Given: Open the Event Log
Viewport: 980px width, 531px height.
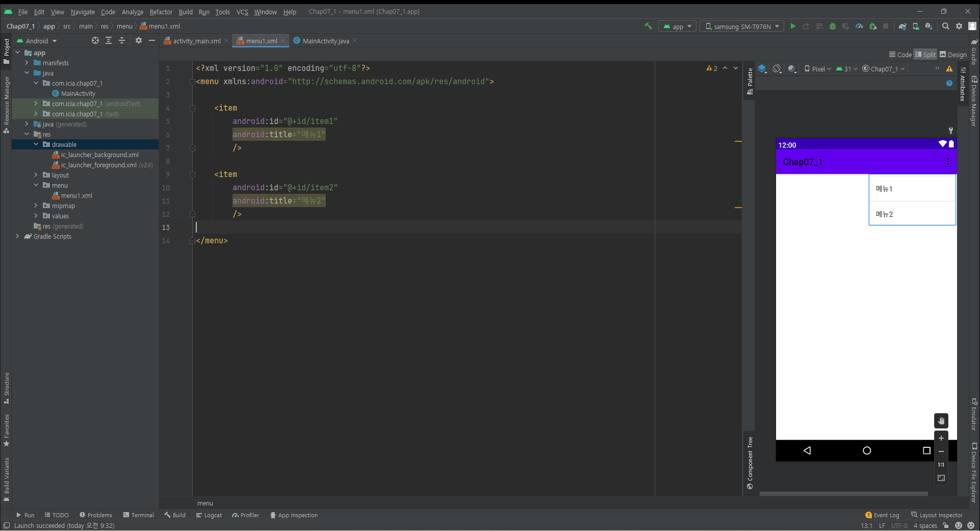Looking at the screenshot, I should 883,515.
